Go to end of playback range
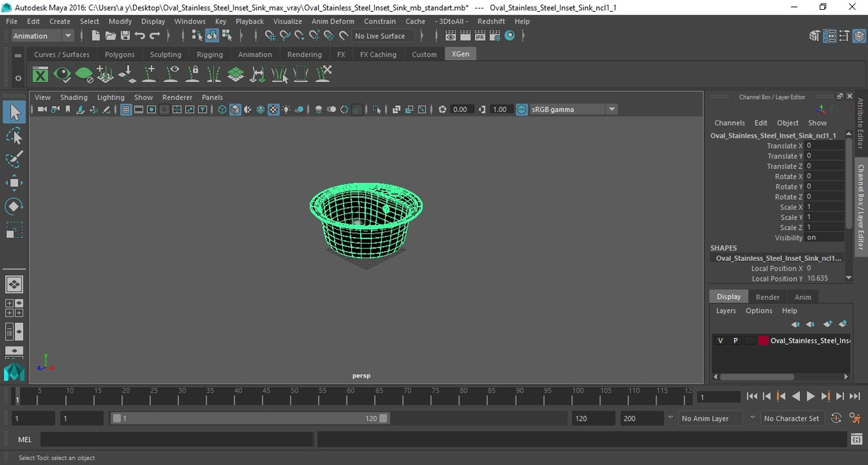 (x=855, y=397)
